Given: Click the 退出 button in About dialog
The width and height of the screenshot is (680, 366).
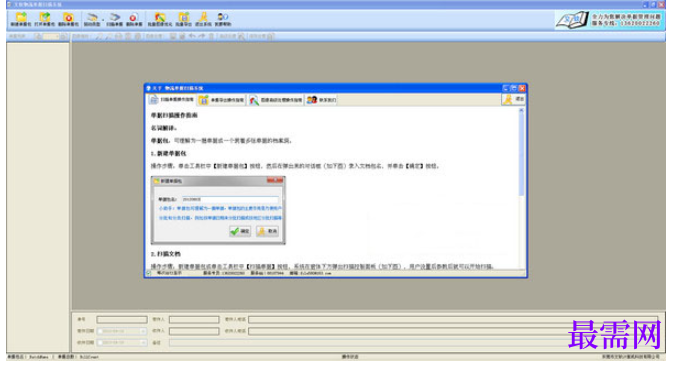Looking at the screenshot, I should pyautogui.click(x=513, y=100).
